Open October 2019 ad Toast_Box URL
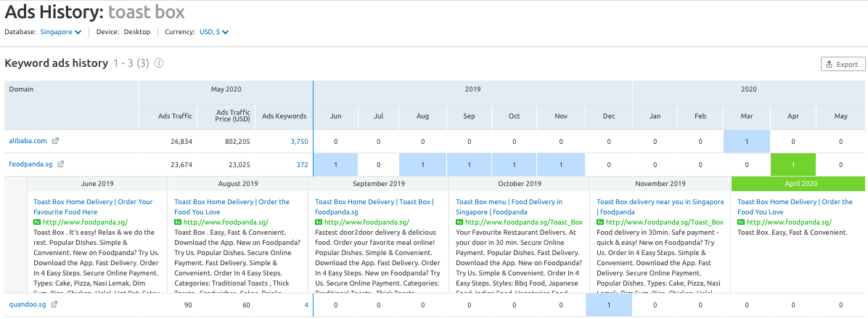 (x=524, y=222)
